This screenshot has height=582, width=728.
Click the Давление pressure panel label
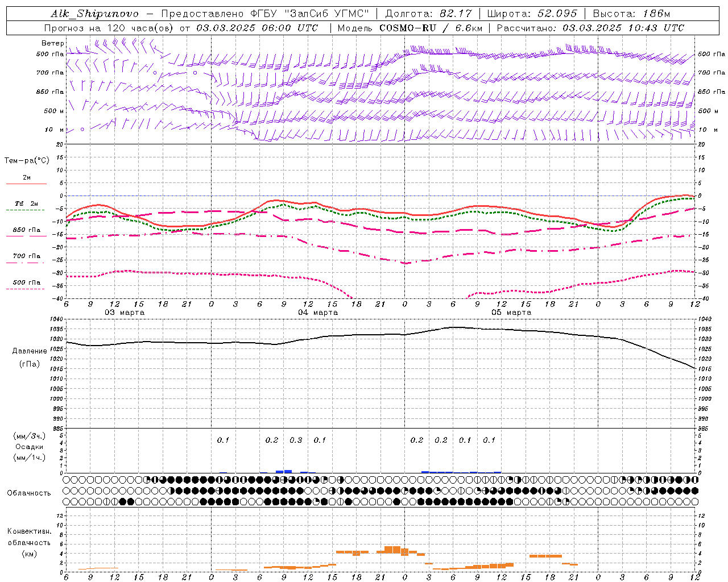30,351
